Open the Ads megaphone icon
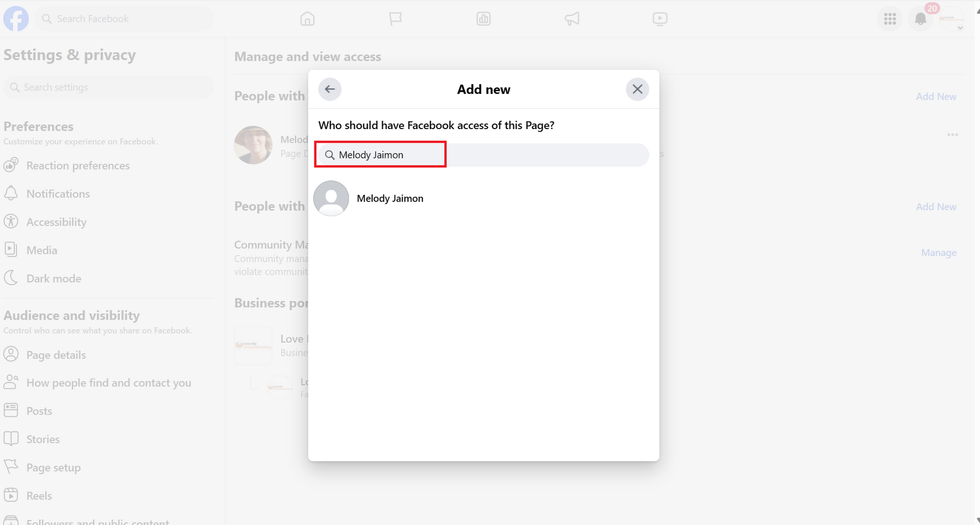The width and height of the screenshot is (980, 525). pyautogui.click(x=572, y=19)
